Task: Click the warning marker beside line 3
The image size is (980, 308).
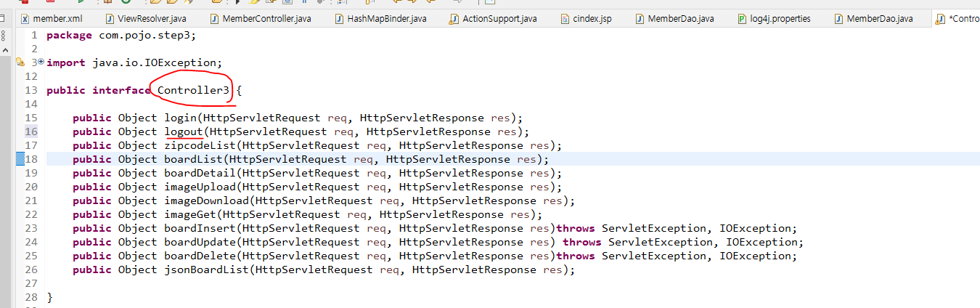Action: [x=20, y=62]
